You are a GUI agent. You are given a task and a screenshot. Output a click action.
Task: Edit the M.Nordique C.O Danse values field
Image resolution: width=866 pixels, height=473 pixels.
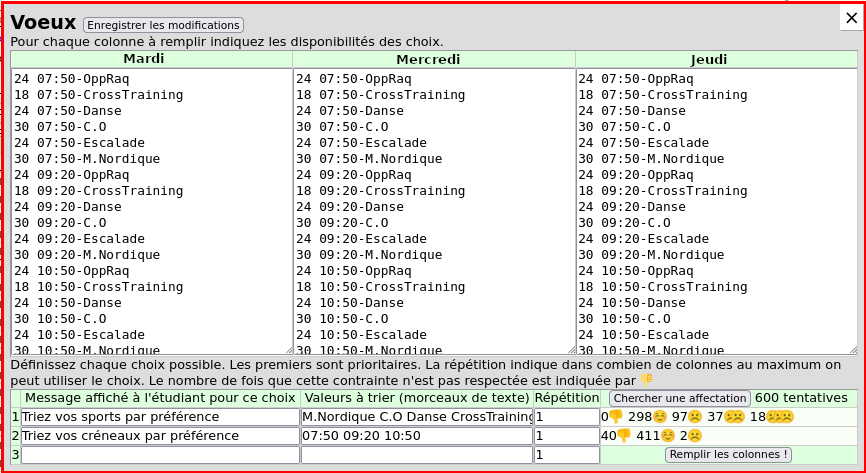pyautogui.click(x=416, y=417)
